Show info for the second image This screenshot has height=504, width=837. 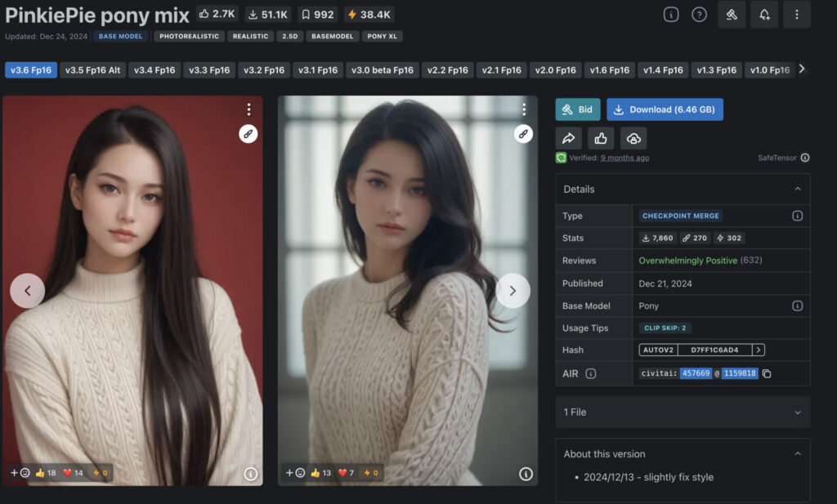[526, 474]
